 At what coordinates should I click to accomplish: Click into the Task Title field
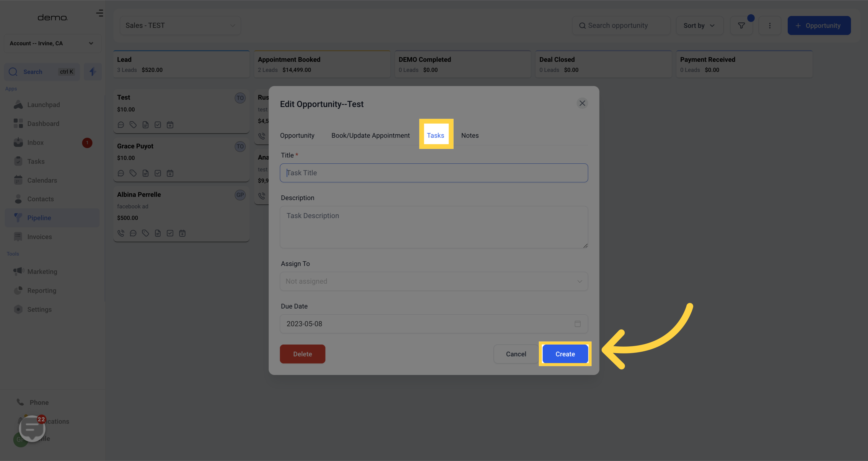(x=434, y=173)
